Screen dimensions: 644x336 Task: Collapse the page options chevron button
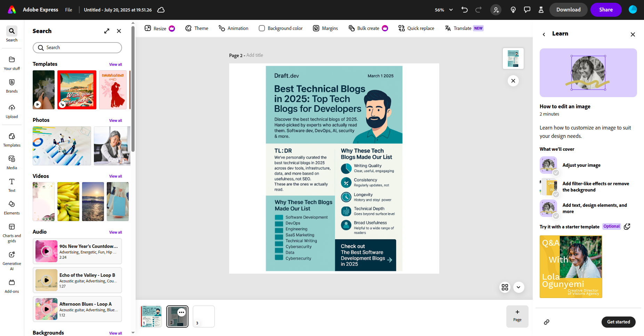(x=518, y=287)
